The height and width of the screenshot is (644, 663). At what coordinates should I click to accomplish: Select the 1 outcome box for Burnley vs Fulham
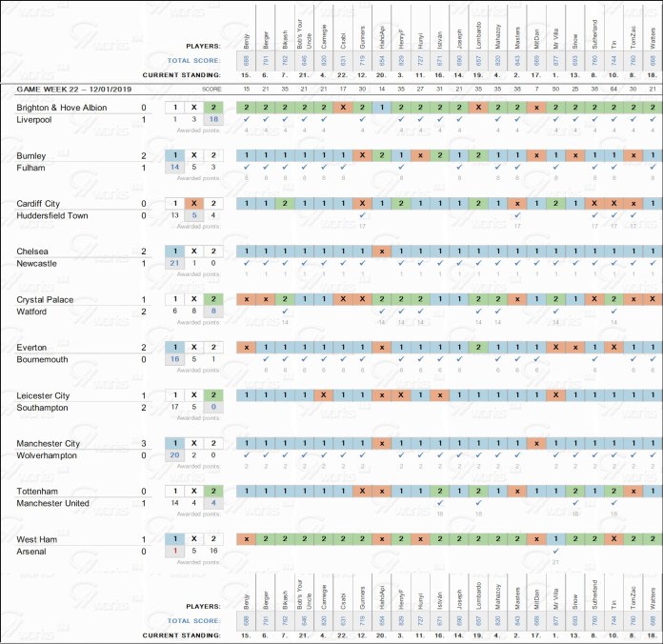point(174,155)
